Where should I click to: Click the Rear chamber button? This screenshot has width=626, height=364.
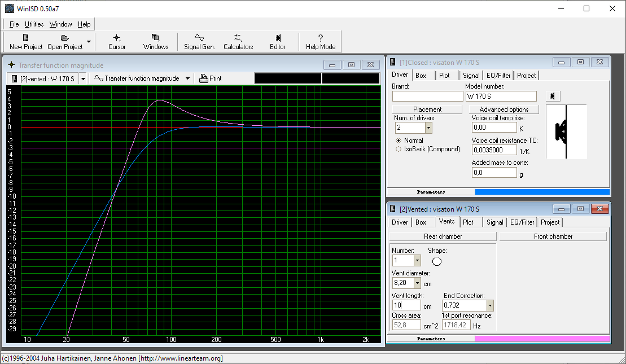tap(443, 236)
